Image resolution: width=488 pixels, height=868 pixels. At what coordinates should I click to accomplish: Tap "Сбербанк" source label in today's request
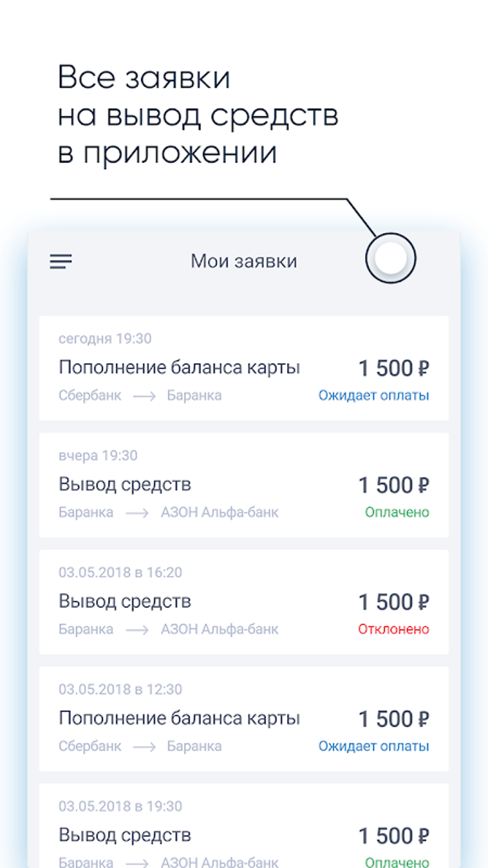click(x=90, y=395)
